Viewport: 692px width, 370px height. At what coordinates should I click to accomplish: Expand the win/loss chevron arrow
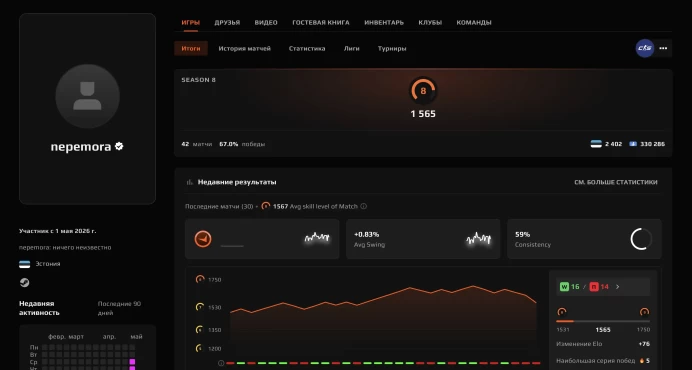tap(617, 287)
